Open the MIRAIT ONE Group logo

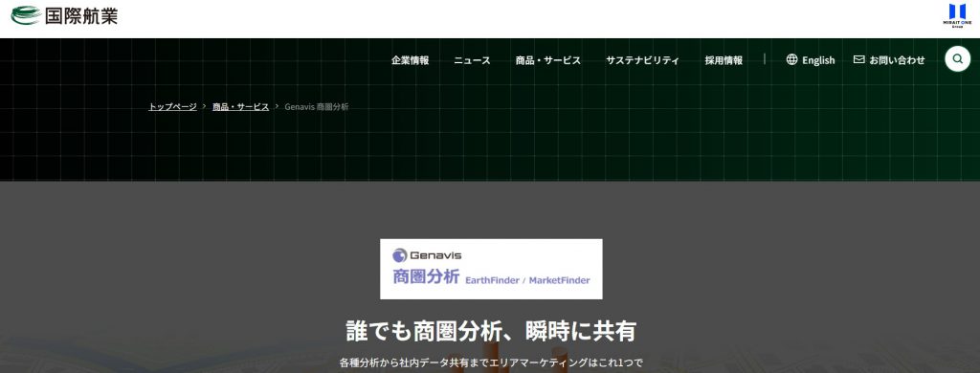point(957,15)
